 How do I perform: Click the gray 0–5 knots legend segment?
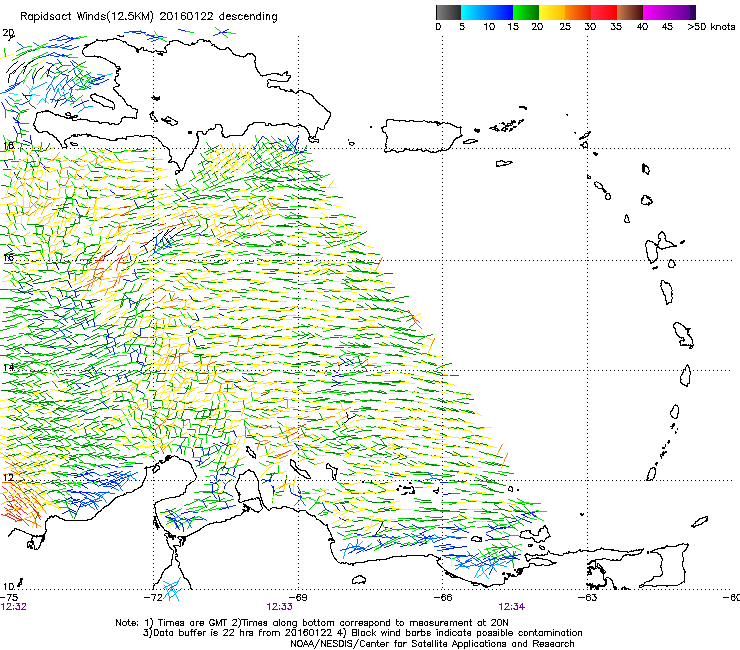pyautogui.click(x=448, y=12)
